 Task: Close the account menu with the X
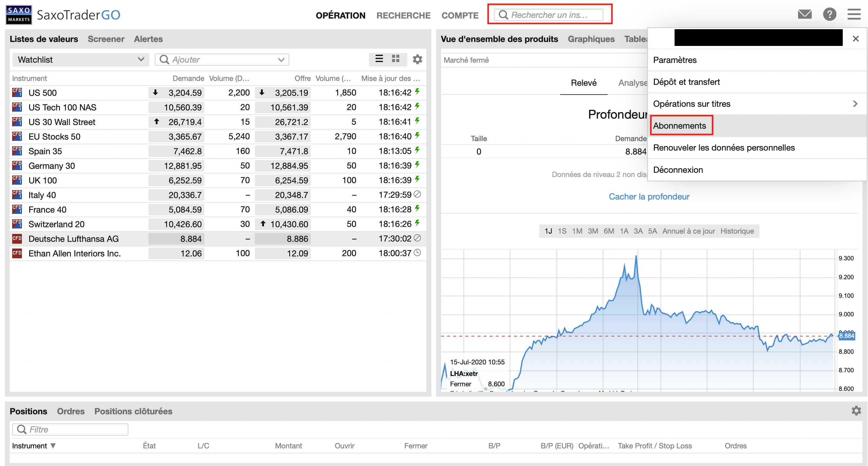tap(856, 39)
